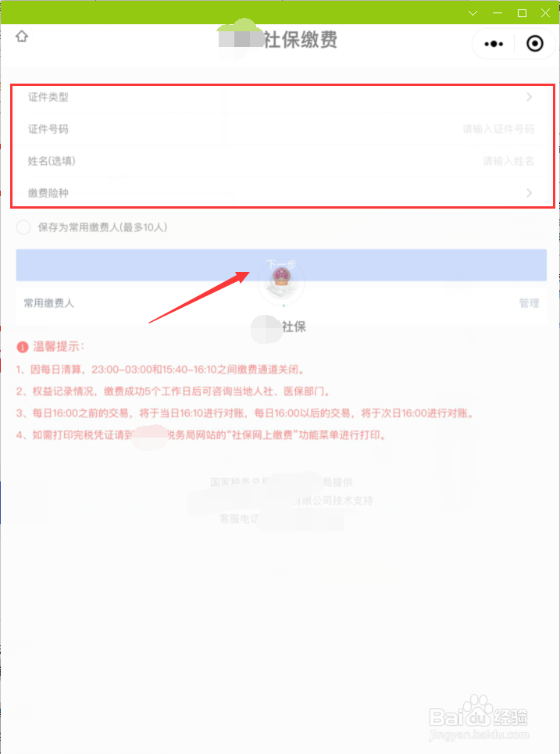
Task: Open the three-dot more options menu
Action: click(494, 44)
